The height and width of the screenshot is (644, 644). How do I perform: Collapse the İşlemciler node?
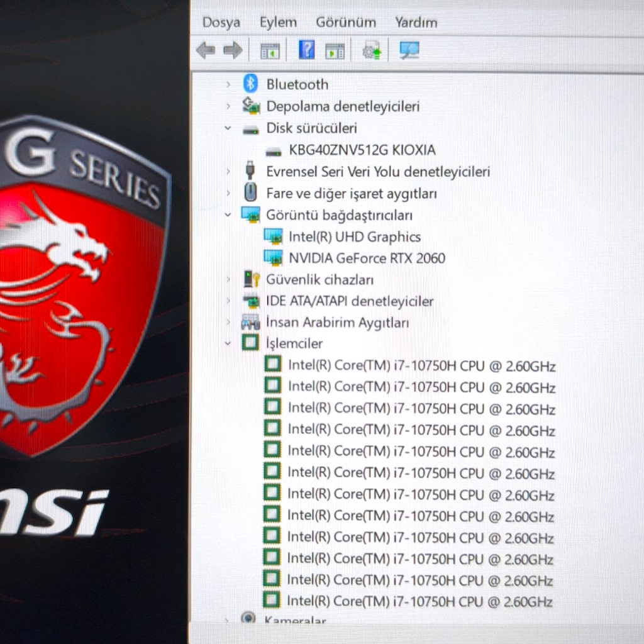[x=228, y=343]
